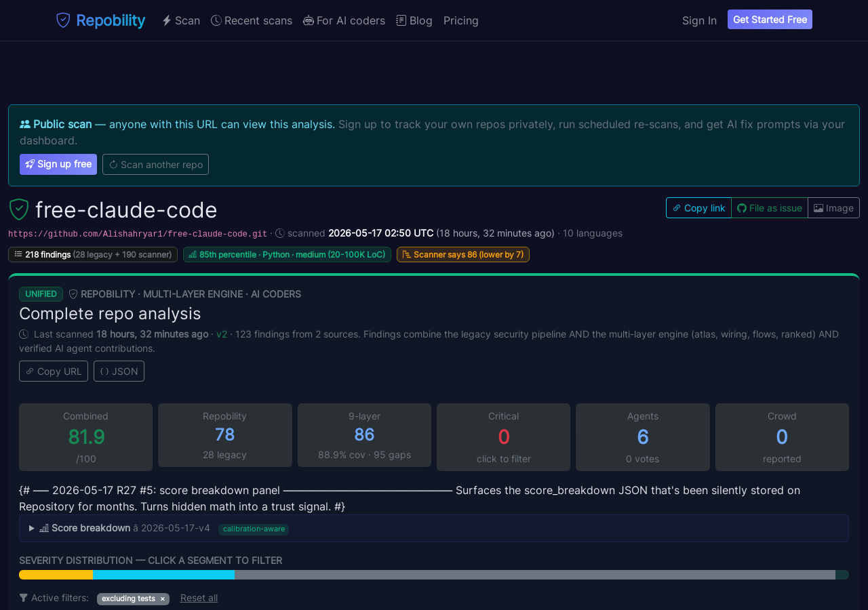Image resolution: width=868 pixels, height=610 pixels.
Task: Remove the excluding tests filter
Action: 162,599
